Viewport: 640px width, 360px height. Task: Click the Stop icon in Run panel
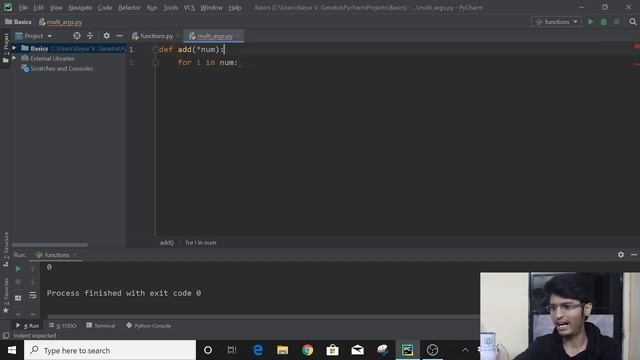pyautogui.click(x=18, y=282)
